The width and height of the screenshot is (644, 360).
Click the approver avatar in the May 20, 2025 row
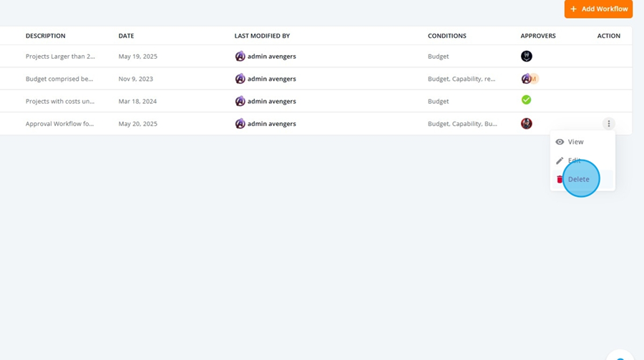(526, 124)
